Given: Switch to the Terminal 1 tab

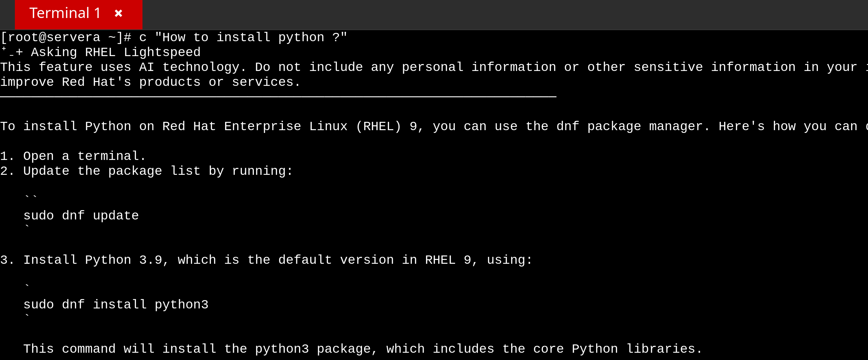Looking at the screenshot, I should [x=65, y=13].
